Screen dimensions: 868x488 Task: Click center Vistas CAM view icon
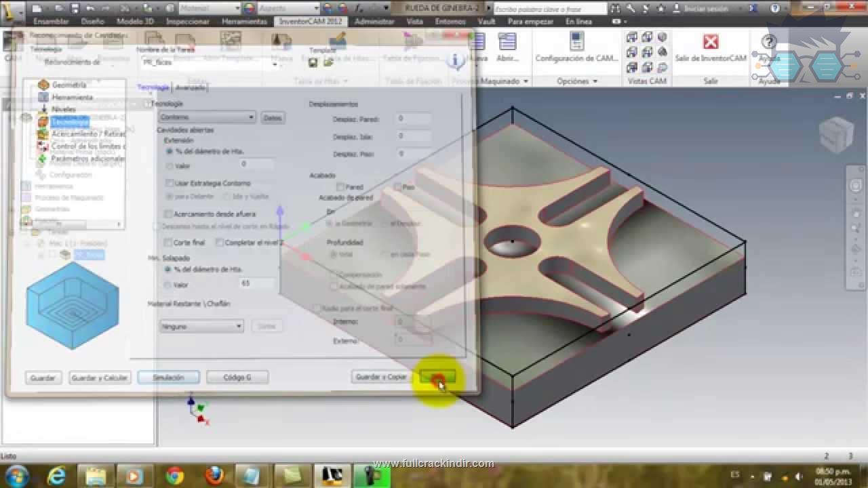[647, 52]
